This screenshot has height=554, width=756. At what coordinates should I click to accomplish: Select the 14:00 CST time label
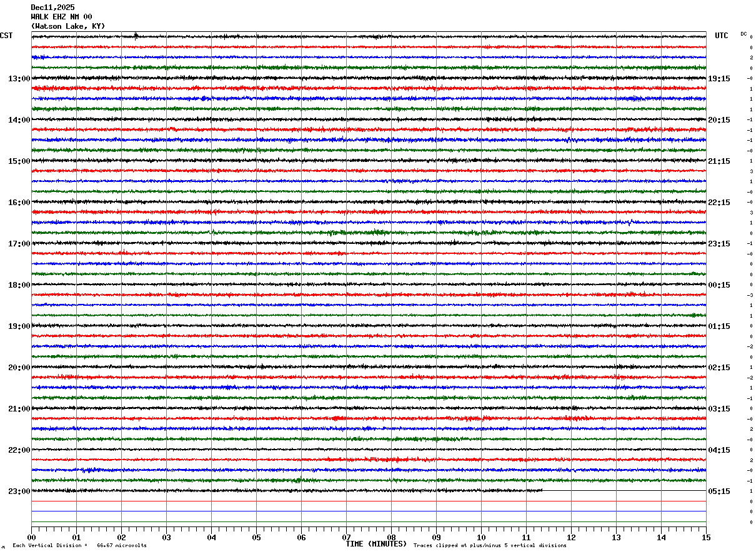pos(19,120)
